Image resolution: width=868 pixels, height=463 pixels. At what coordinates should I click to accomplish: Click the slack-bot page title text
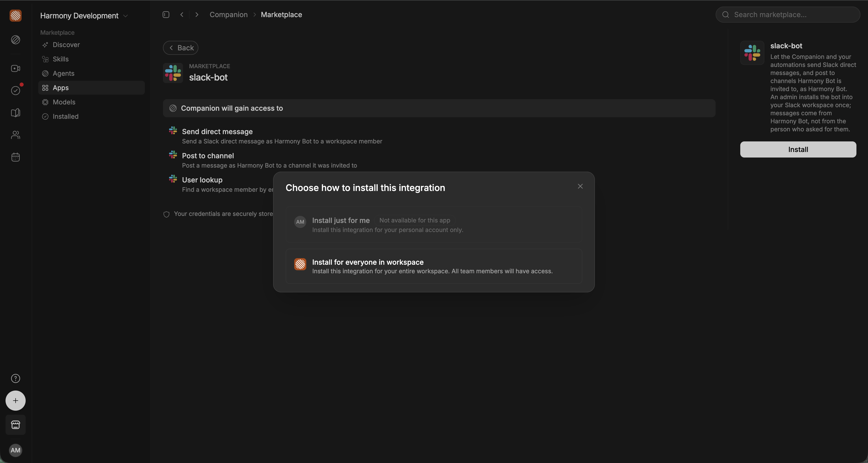[x=208, y=77]
